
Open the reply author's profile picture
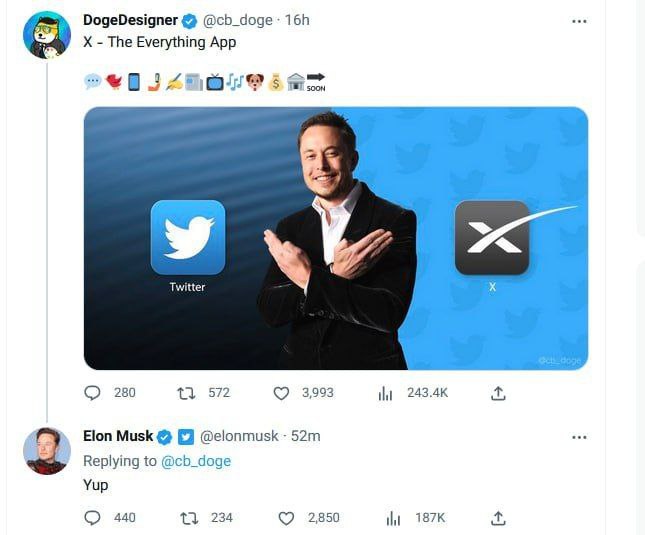tap(46, 451)
